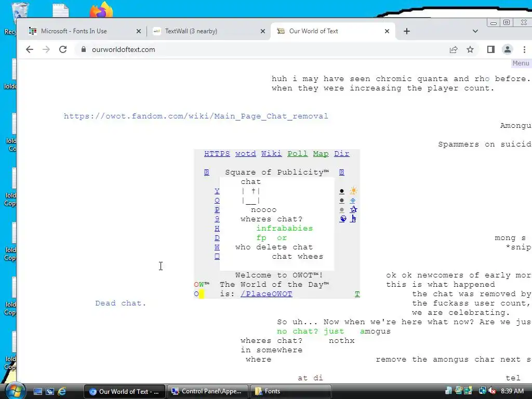
Task: Click the blue star icon link
Action: [x=353, y=209]
